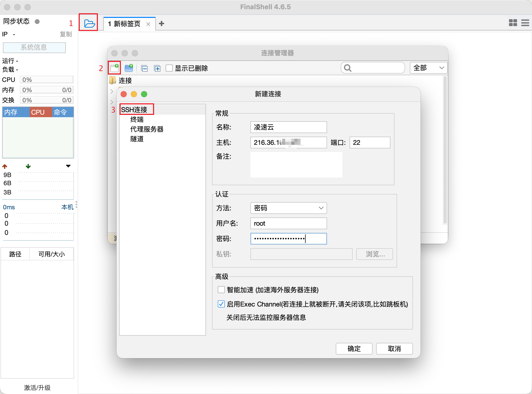The image size is (532, 394).
Task: Open the connection manager folder icon
Action: click(89, 24)
